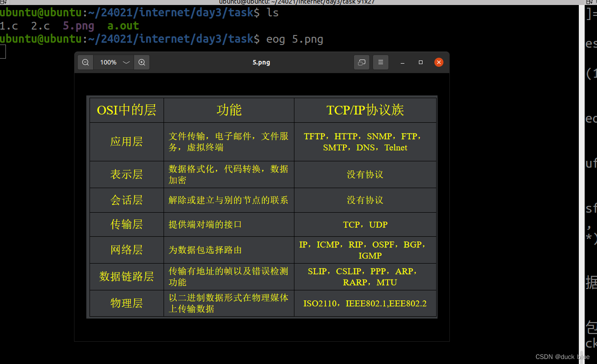The image size is (597, 364).
Task: Click the 5.png window title
Action: coord(261,62)
